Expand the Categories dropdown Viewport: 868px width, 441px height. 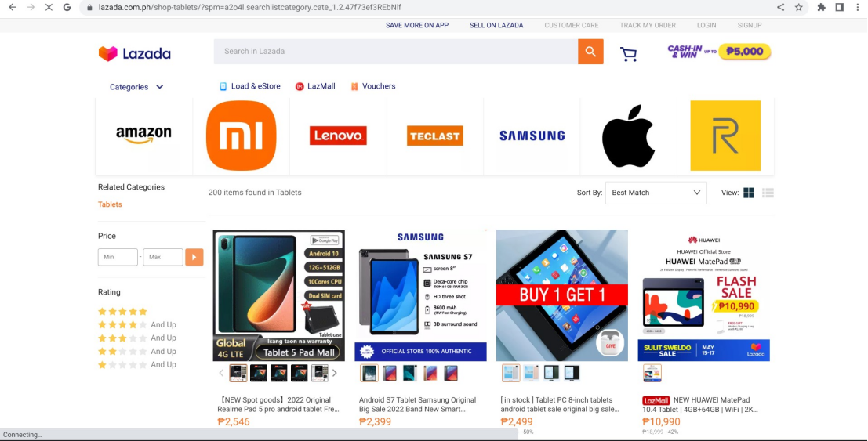click(x=136, y=87)
